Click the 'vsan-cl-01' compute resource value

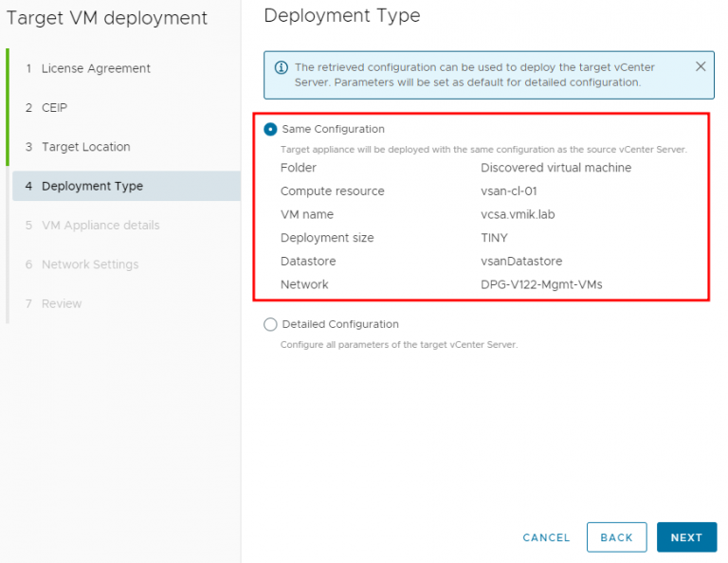click(509, 191)
